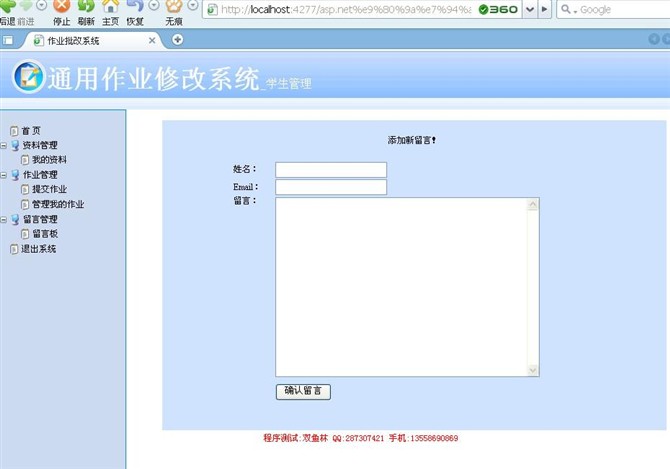Click the page icon next to 退出系统
The image size is (670, 469).
click(x=14, y=249)
